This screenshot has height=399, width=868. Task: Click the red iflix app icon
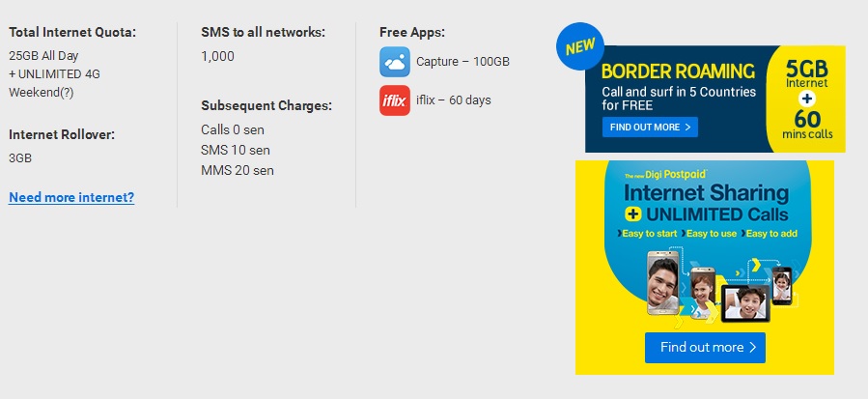[395, 100]
